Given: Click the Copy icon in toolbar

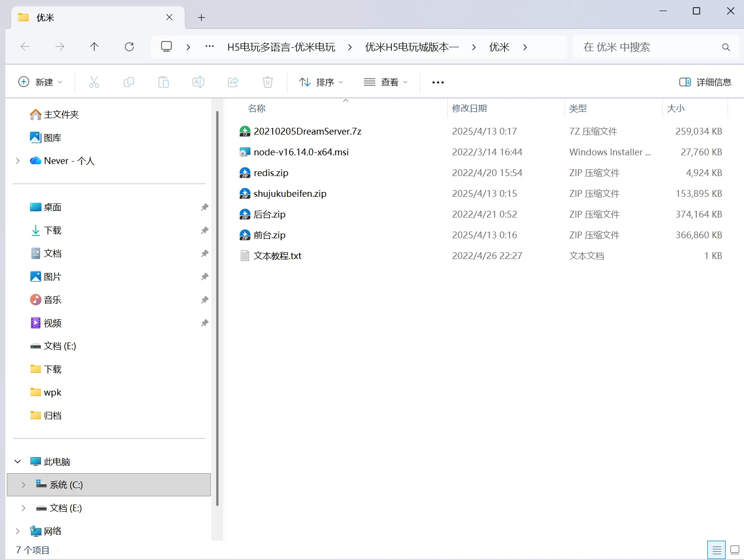Looking at the screenshot, I should [x=129, y=82].
